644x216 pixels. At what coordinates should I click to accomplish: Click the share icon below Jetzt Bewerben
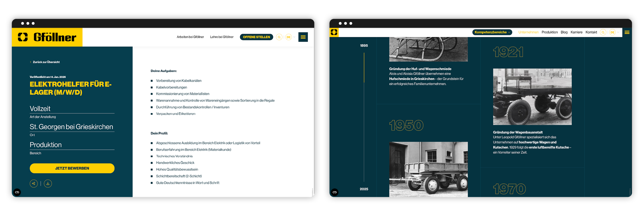[34, 184]
